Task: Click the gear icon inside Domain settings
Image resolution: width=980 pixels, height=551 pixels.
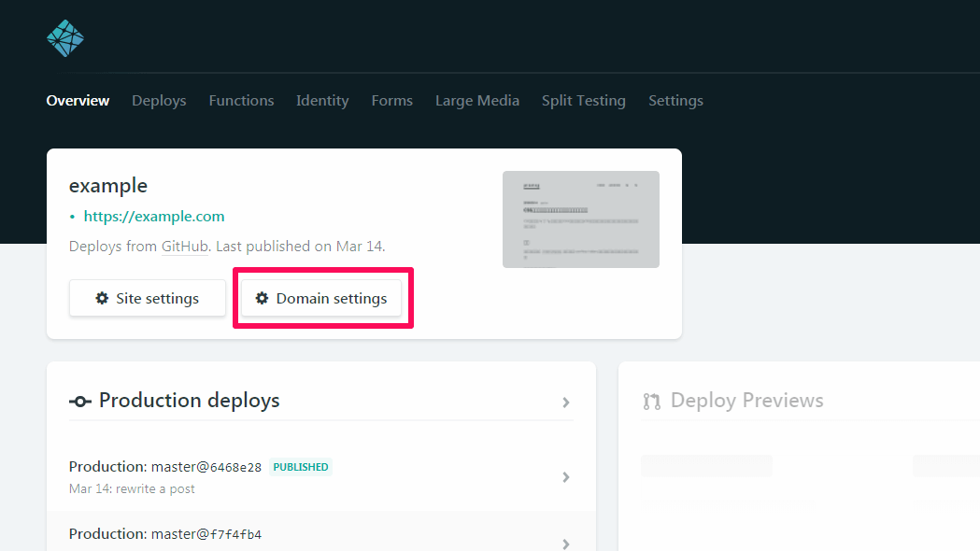Action: (x=262, y=298)
